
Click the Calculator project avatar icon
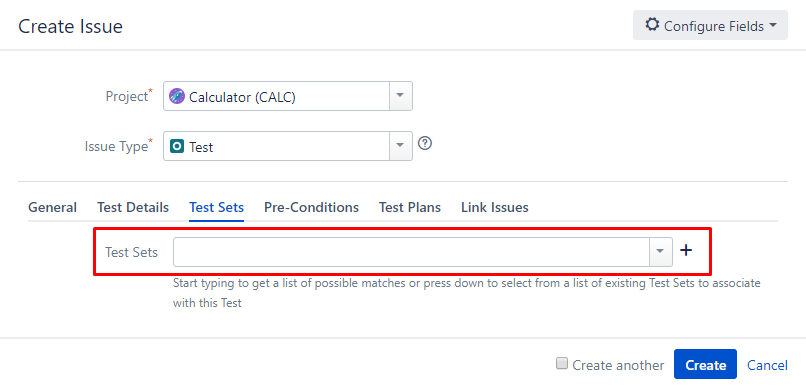[177, 97]
